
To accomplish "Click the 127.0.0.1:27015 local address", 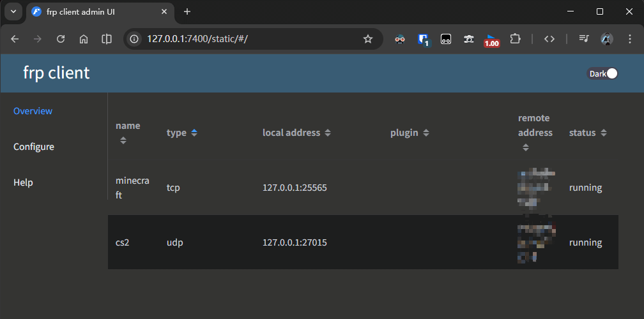I will pos(295,242).
